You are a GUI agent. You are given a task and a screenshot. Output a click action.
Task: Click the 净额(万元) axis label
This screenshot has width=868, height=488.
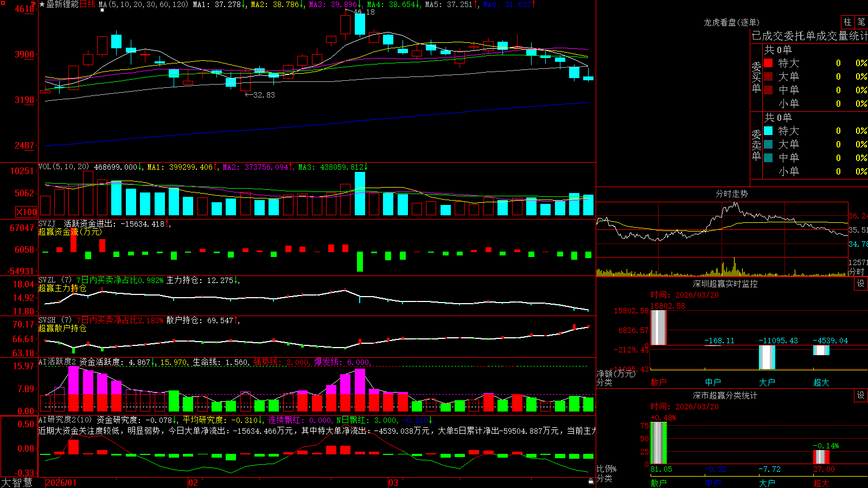(x=616, y=374)
